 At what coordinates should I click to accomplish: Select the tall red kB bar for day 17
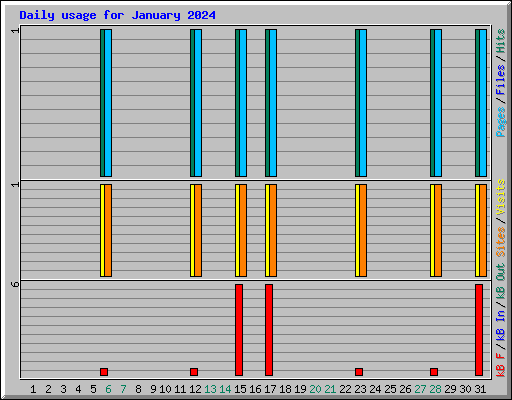point(269,330)
